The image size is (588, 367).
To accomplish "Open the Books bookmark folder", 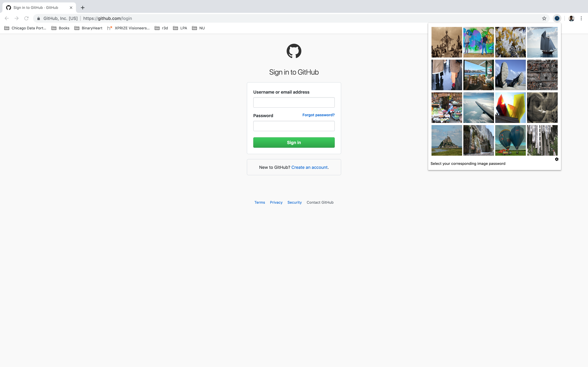I will (x=60, y=28).
